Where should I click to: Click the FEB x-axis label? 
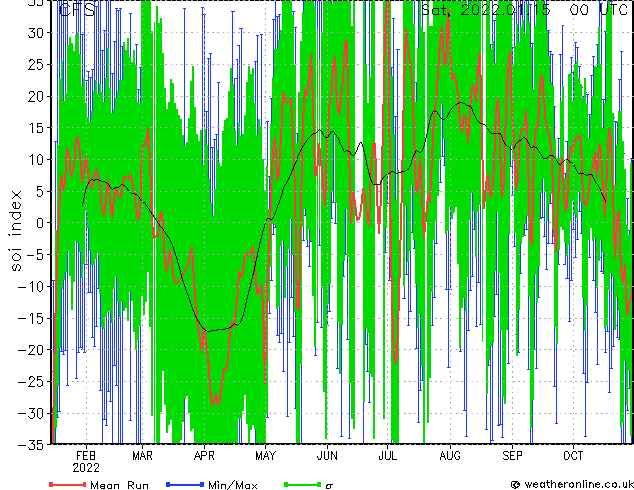click(86, 456)
